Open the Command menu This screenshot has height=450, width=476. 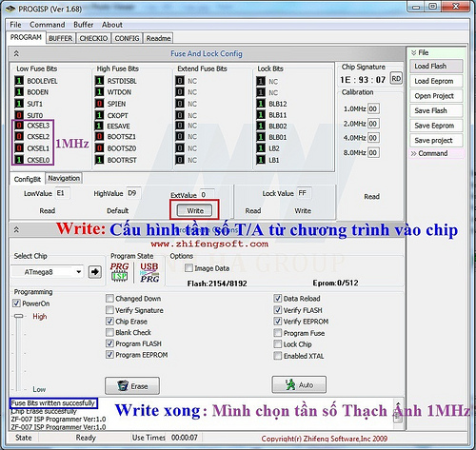pos(47,25)
